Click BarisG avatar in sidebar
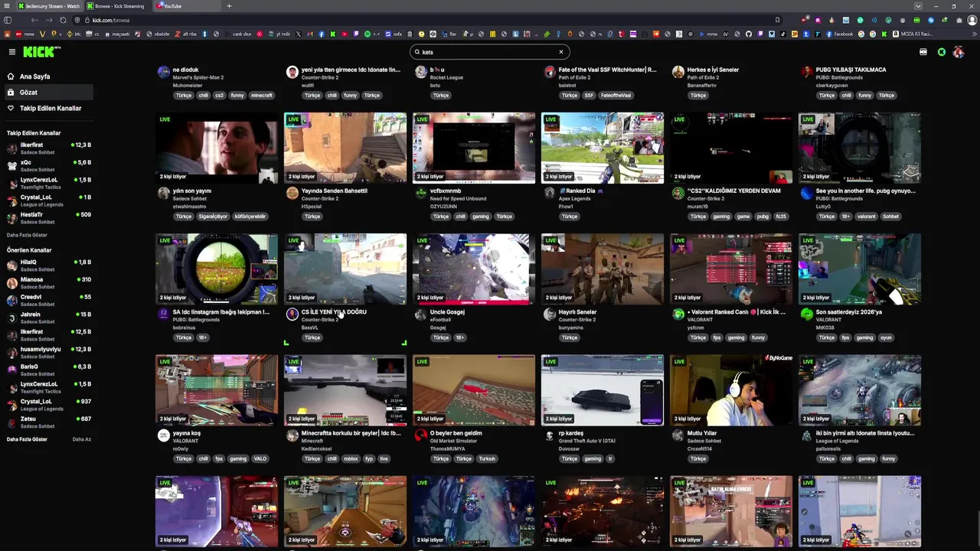Viewport: 980px width, 551px height. pos(12,370)
